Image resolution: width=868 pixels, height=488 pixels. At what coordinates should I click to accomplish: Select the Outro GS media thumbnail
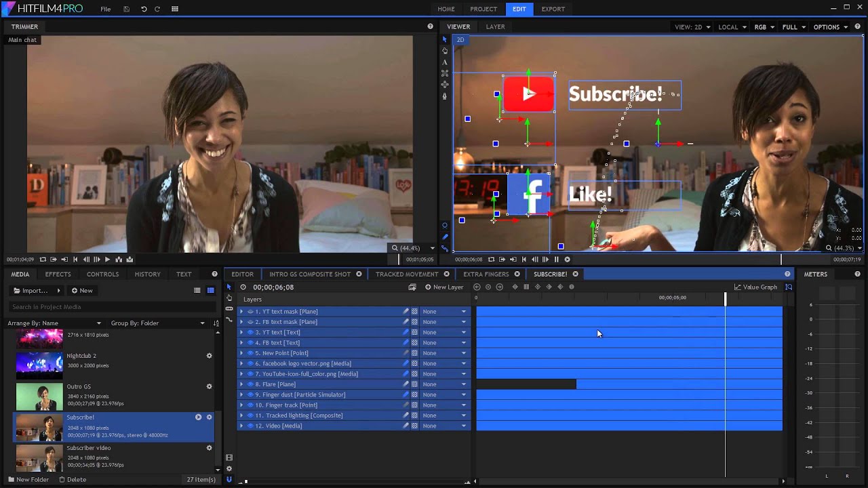pos(39,396)
